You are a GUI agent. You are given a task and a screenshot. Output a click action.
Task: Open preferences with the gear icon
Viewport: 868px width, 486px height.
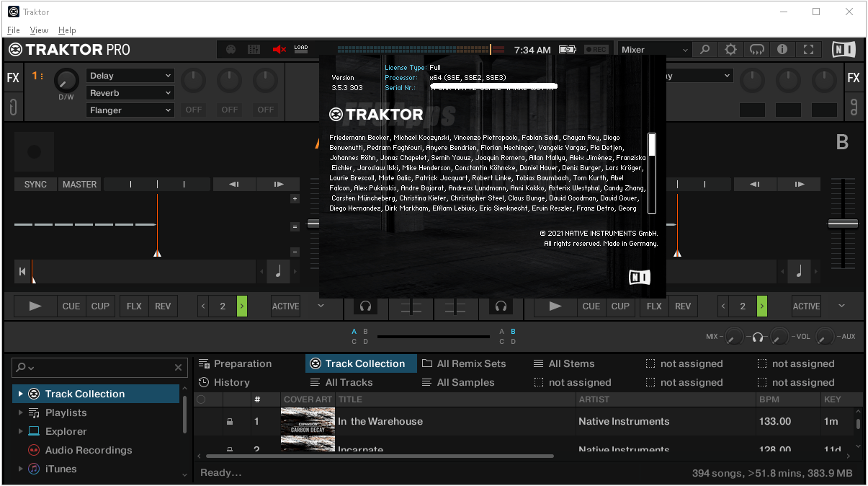[730, 50]
